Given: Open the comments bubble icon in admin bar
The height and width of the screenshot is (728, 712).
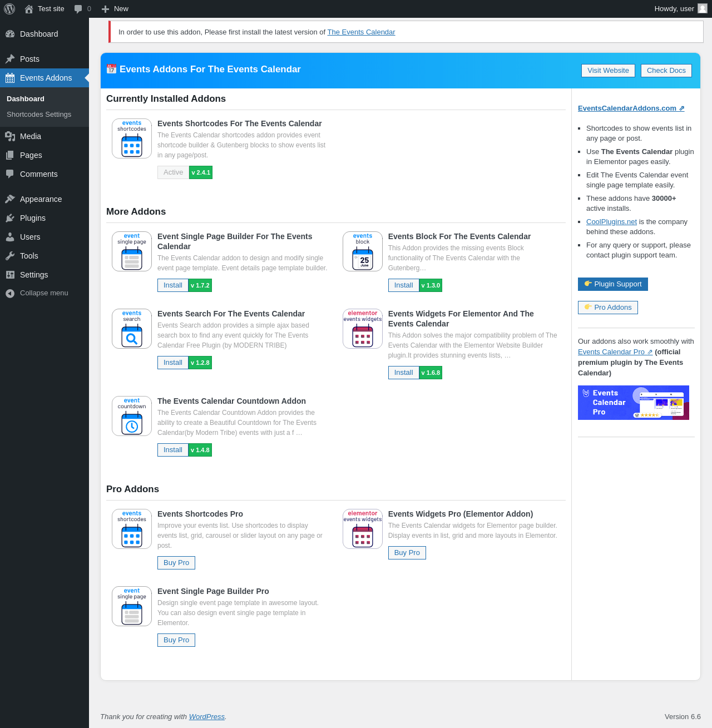Looking at the screenshot, I should (x=78, y=9).
